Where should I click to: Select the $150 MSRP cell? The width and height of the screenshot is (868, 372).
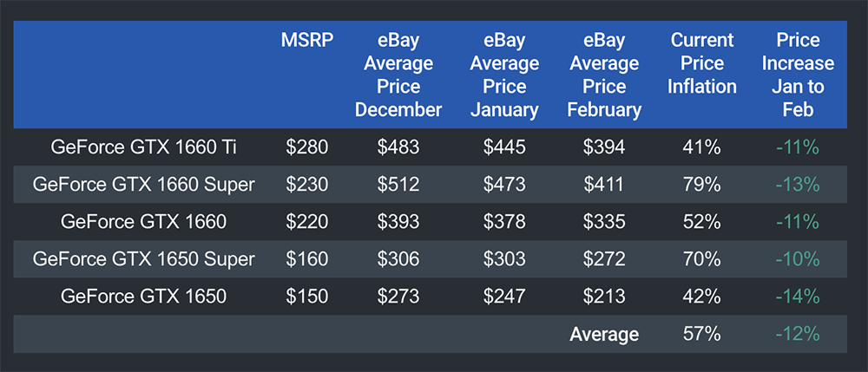[x=307, y=297]
